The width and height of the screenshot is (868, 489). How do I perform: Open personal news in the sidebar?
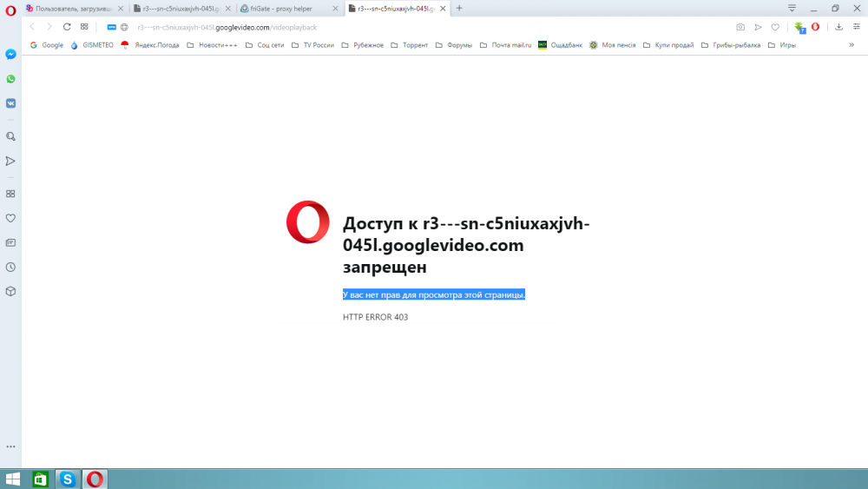(10, 242)
